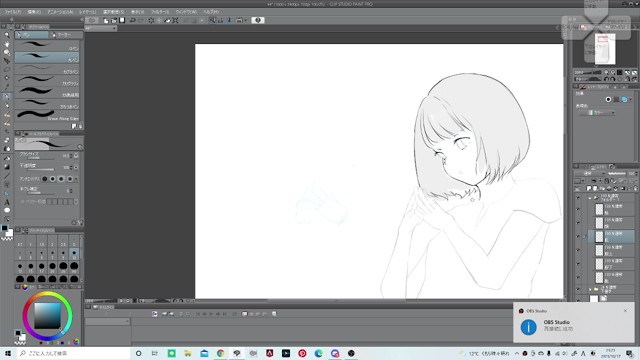The width and height of the screenshot is (640, 360).
Task: Open the snap grid dropdown arrow in command bar
Action: tap(245, 20)
